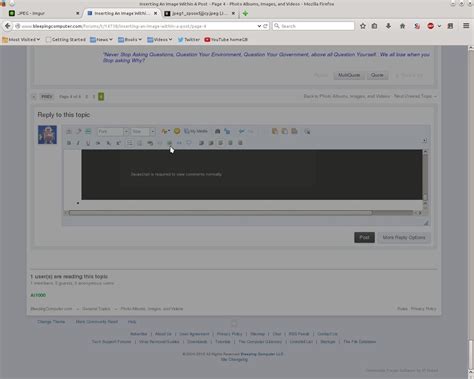Screen dimensions: 474x379
Task: Open a new tab with the green plus
Action: (245, 13)
